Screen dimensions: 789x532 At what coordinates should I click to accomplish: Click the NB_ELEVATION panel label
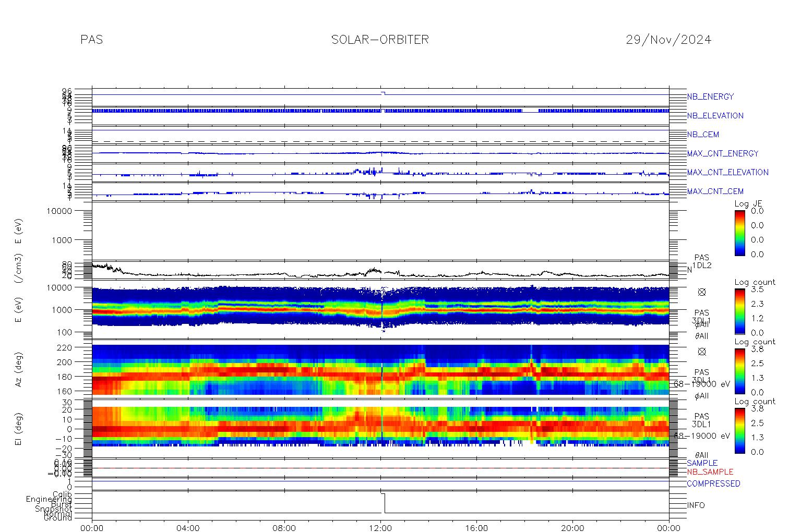pyautogui.click(x=715, y=116)
